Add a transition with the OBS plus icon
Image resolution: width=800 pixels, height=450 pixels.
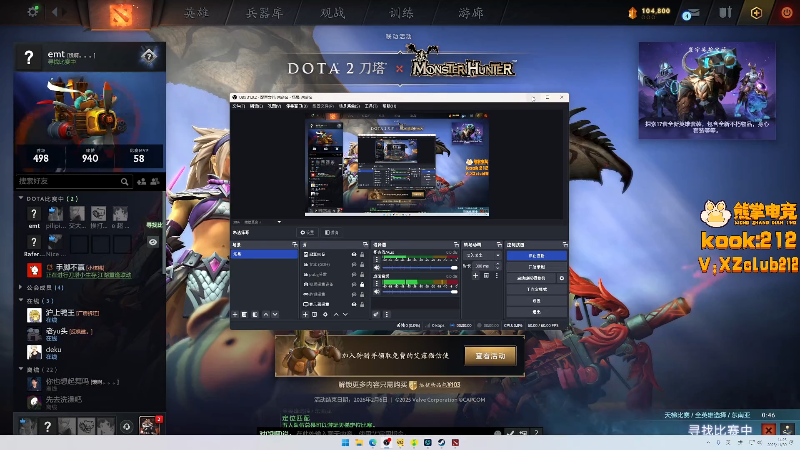click(475, 276)
